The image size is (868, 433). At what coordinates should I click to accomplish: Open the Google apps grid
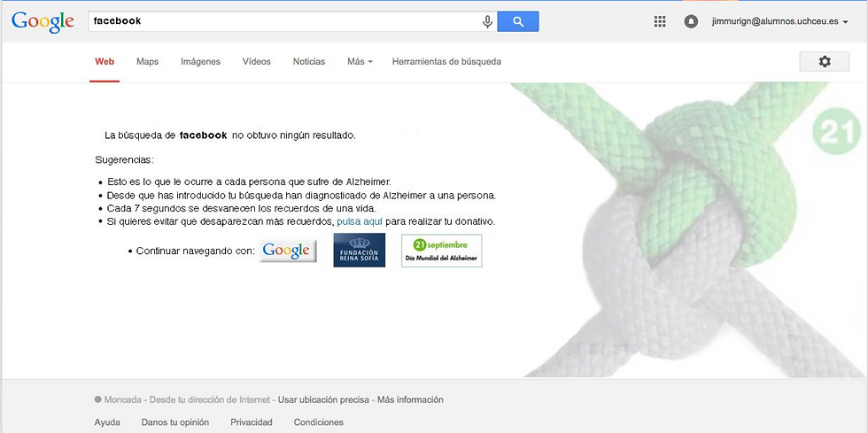click(659, 21)
